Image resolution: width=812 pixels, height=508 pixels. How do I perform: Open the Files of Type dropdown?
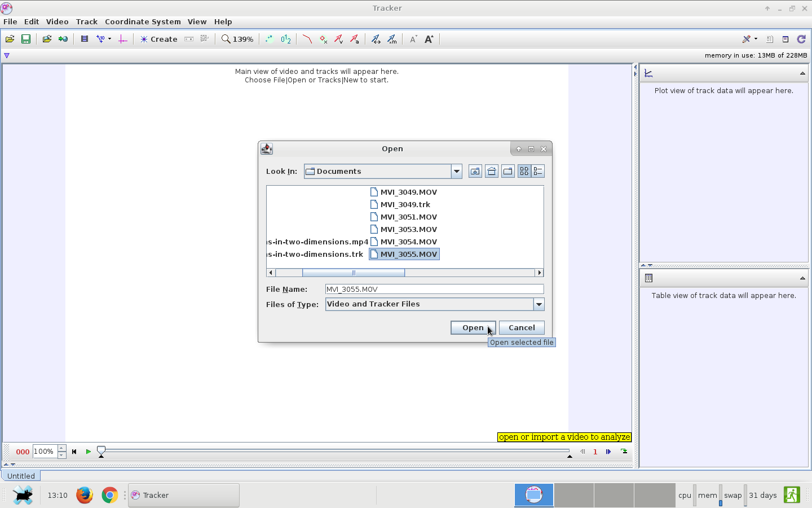539,304
